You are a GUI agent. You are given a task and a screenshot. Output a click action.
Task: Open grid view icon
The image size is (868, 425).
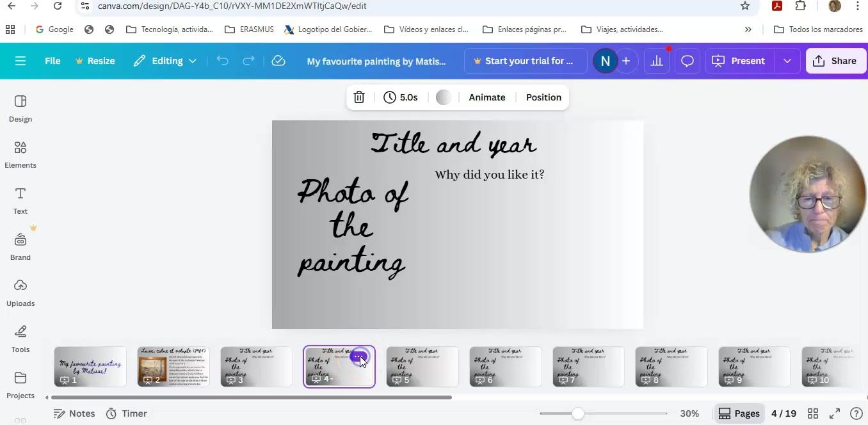click(813, 413)
